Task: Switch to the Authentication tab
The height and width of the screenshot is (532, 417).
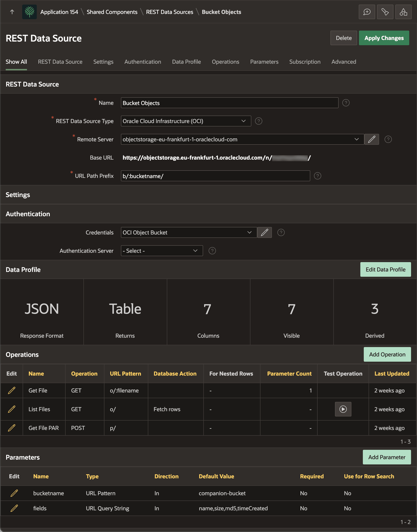Action: click(x=143, y=62)
